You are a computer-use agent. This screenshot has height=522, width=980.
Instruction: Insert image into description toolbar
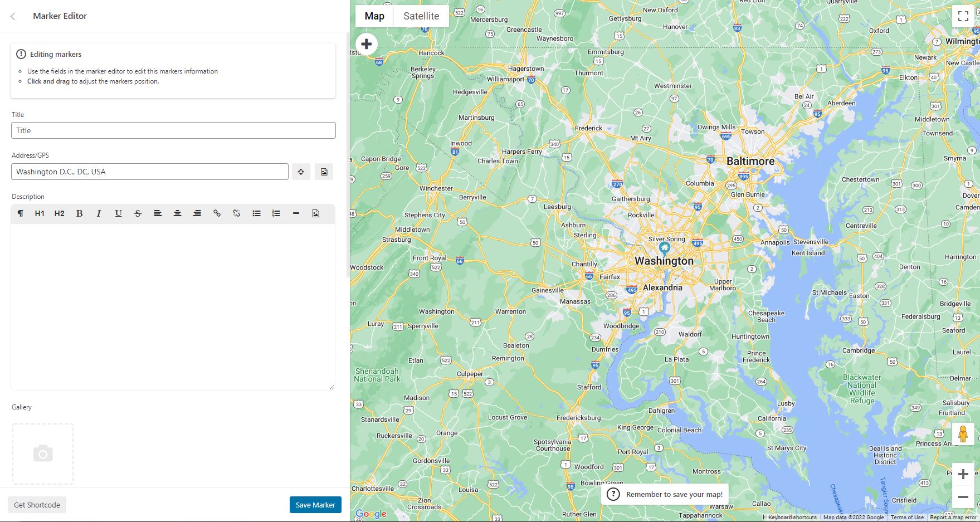pos(315,213)
